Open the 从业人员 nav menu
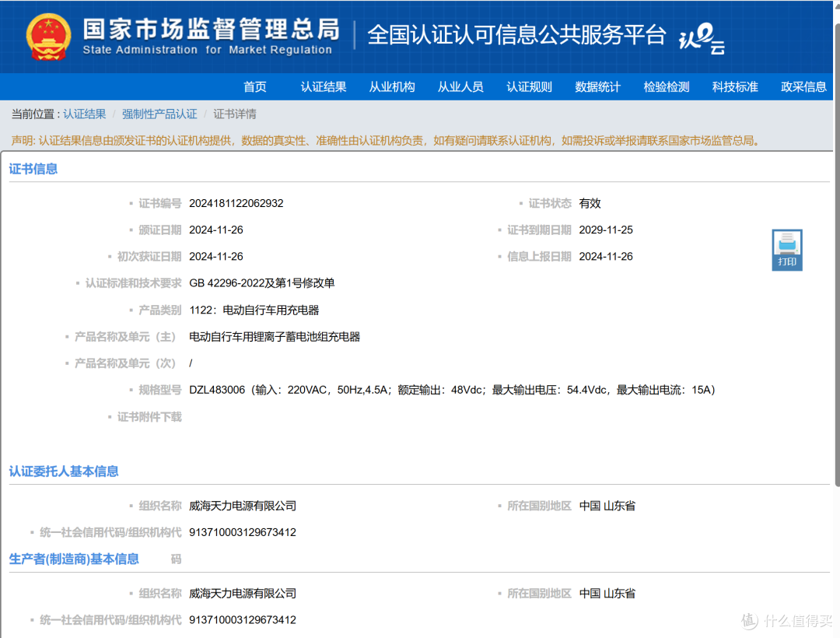Screen dimensions: 840x638 [x=460, y=87]
